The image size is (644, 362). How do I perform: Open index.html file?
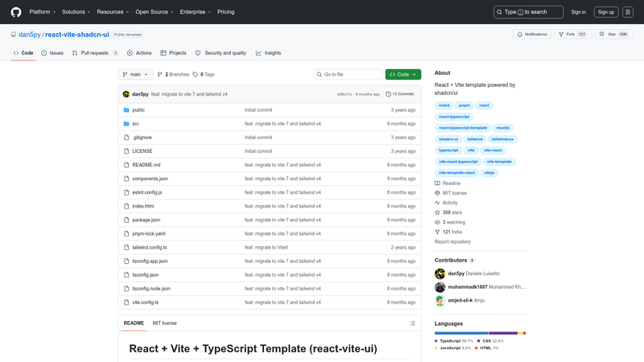143,206
